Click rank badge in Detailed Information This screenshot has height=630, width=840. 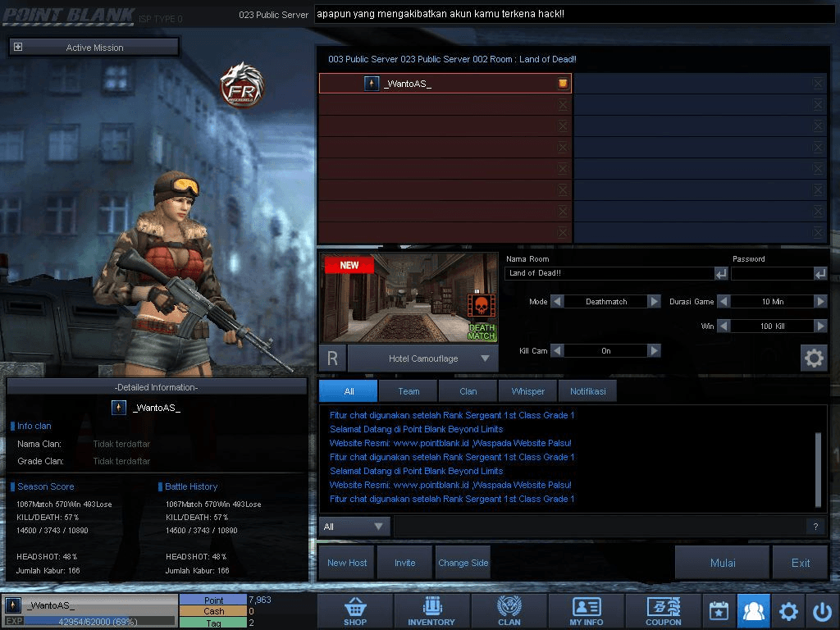(119, 408)
